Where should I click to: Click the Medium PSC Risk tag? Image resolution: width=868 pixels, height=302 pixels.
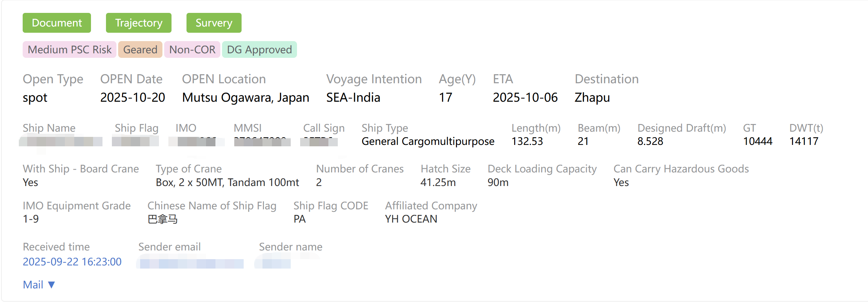[x=69, y=49]
